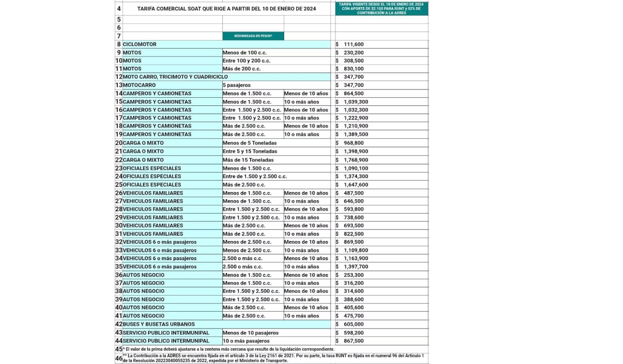This screenshot has width=623, height=364.
Task: Select the '10 o más pasajeros' cell
Action: pos(276,341)
